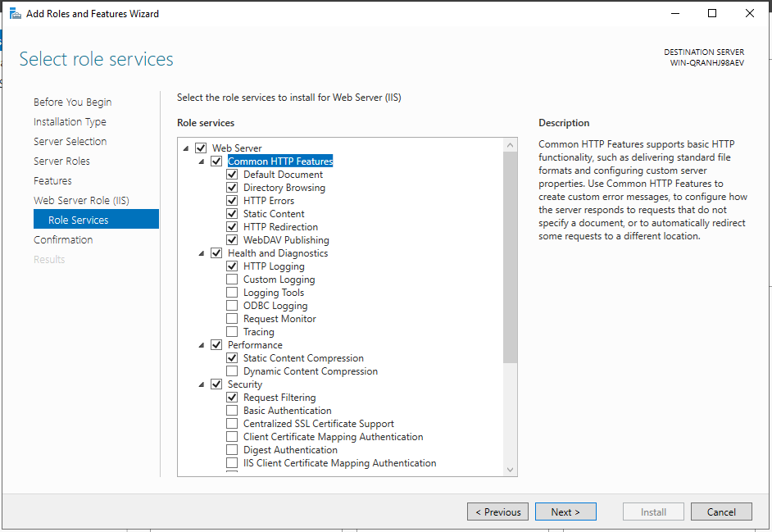772x532 pixels.
Task: Select the Request Filtering label
Action: 279,398
